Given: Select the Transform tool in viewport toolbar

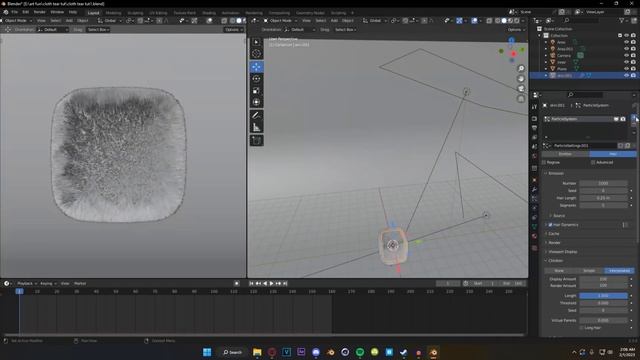Looking at the screenshot, I should click(256, 102).
